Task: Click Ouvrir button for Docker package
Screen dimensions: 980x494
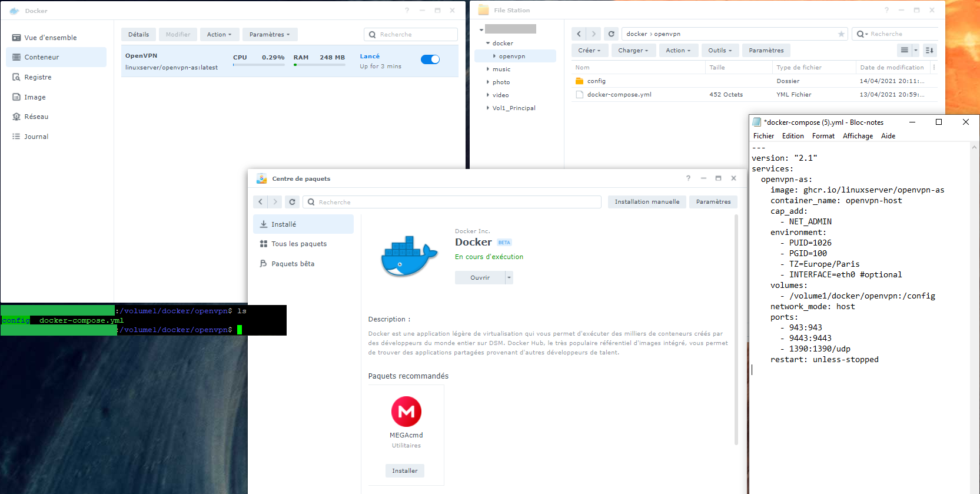Action: tap(480, 278)
